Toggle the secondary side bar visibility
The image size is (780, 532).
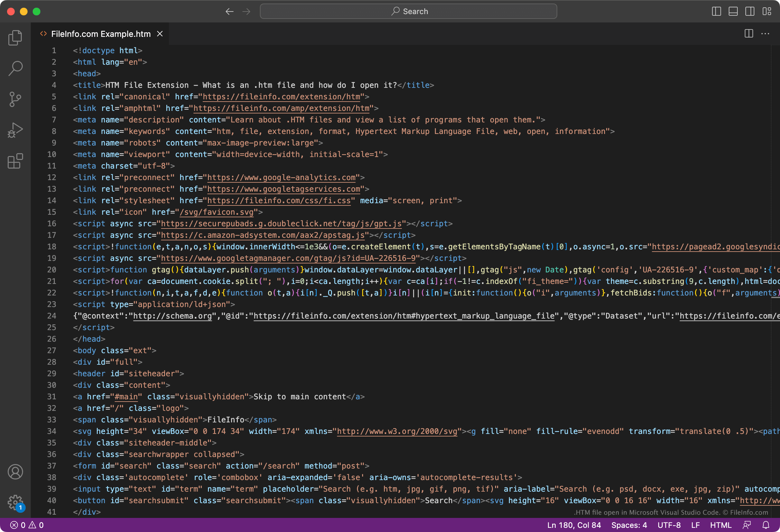[750, 12]
